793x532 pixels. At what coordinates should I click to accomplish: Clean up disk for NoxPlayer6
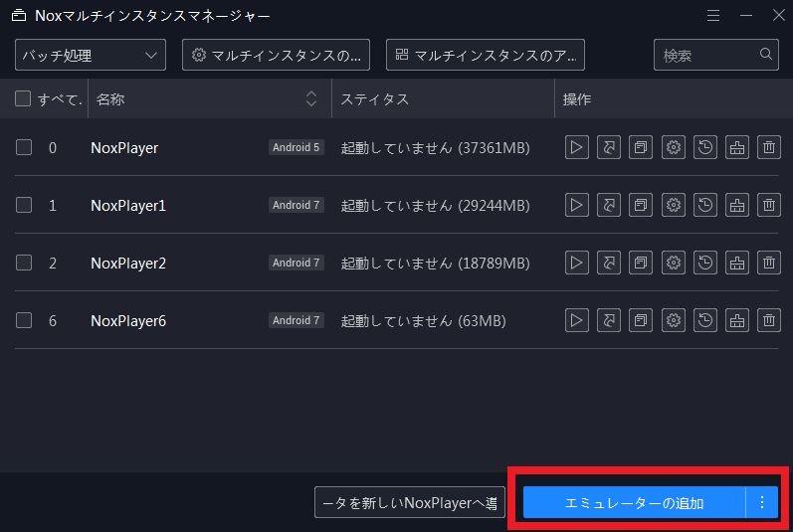point(737,320)
